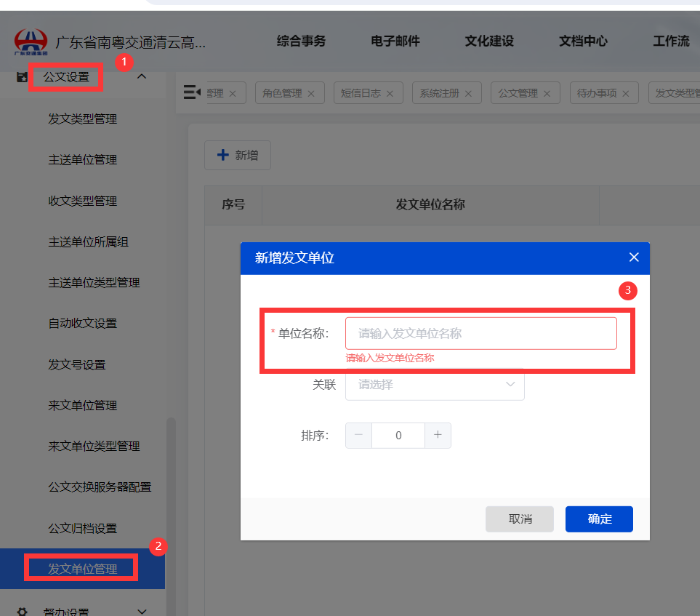700x616 pixels.
Task: Close the 系统注册 tab
Action: point(468,93)
